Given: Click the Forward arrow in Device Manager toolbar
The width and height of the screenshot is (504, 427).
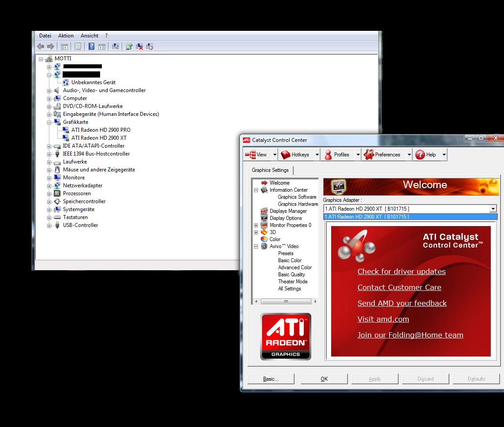Looking at the screenshot, I should (x=50, y=47).
